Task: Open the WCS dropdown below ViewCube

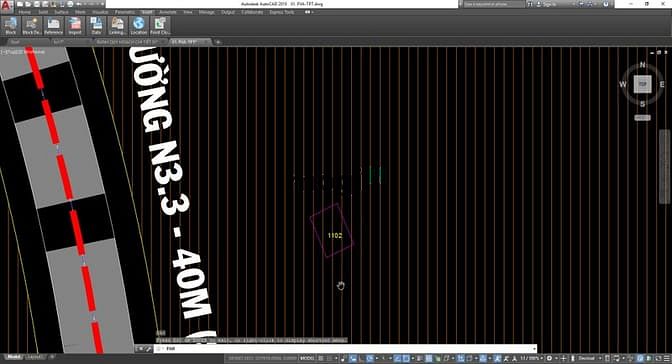Action: pyautogui.click(x=642, y=117)
